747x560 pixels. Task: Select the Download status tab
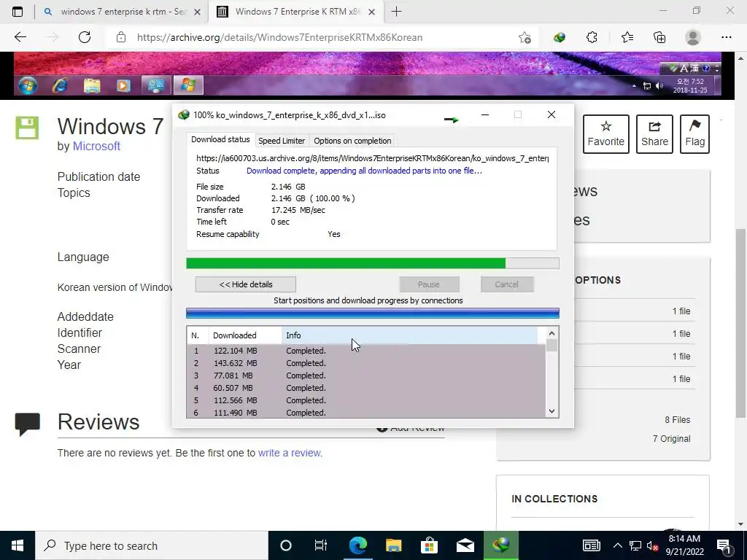220,139
